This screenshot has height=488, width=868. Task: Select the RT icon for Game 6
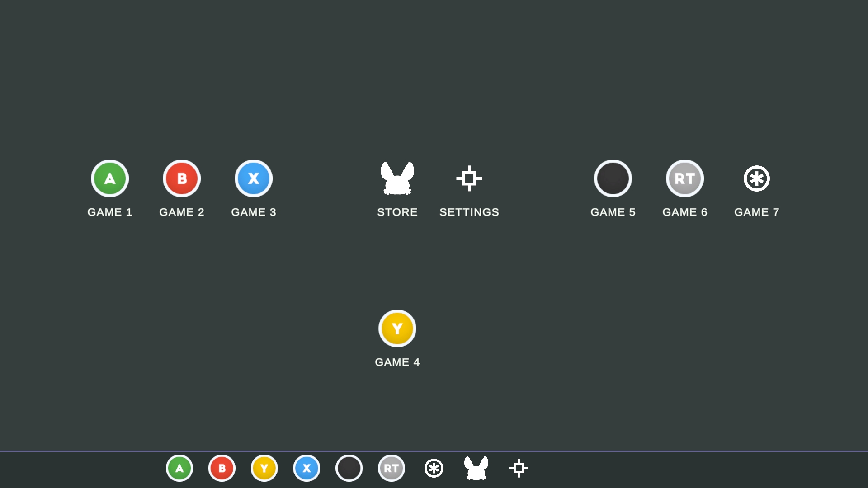pos(684,178)
